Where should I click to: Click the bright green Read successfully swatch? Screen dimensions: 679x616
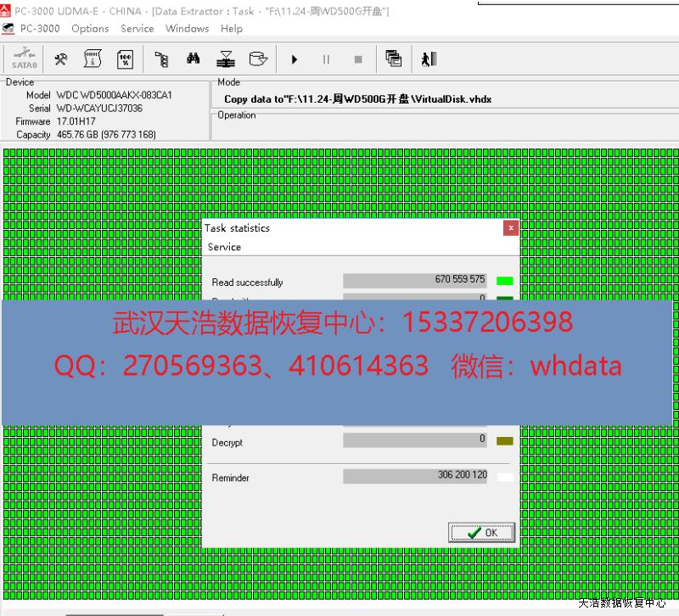[505, 281]
